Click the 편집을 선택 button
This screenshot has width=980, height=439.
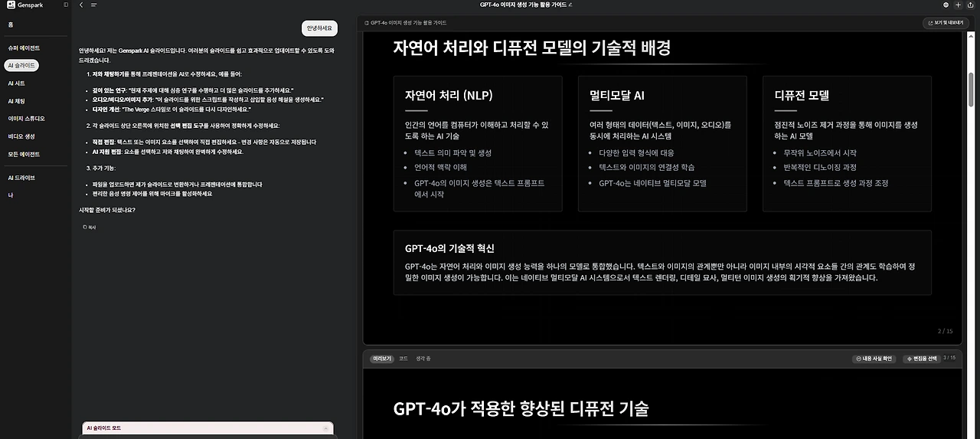(x=921, y=358)
